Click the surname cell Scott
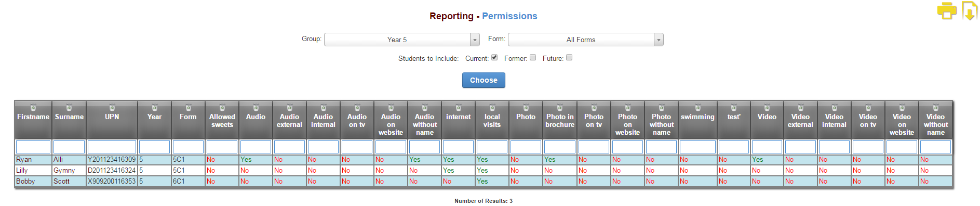Screen dimensions: 980x206 [x=69, y=182]
